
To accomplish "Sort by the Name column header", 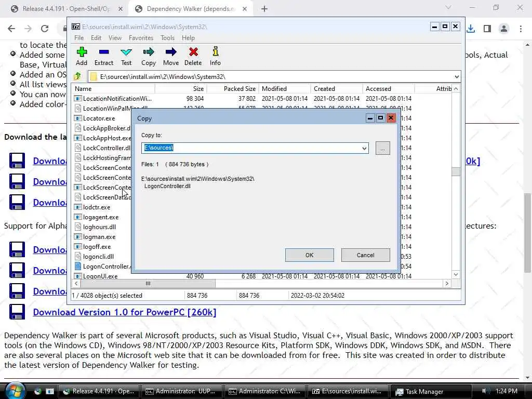I will pos(114,88).
